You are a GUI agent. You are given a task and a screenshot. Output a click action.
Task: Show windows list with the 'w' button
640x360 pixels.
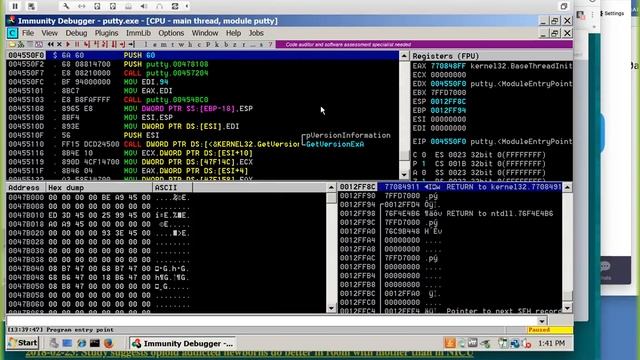tap(181, 44)
